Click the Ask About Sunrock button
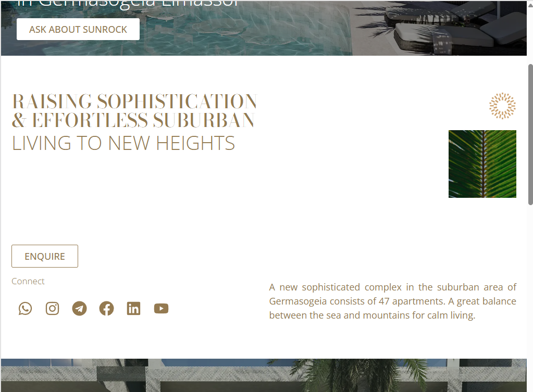This screenshot has width=533, height=392. [78, 29]
